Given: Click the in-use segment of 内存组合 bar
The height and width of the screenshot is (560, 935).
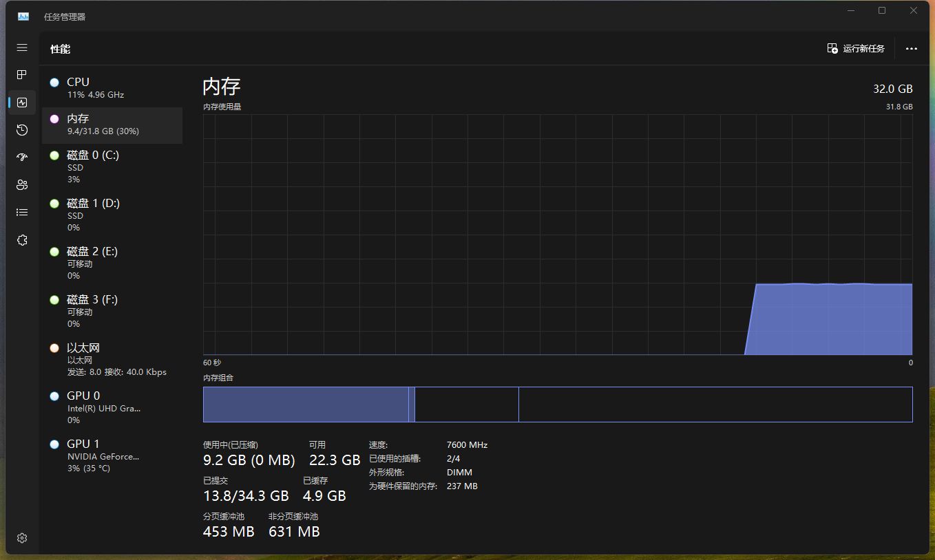Looking at the screenshot, I should coord(306,405).
